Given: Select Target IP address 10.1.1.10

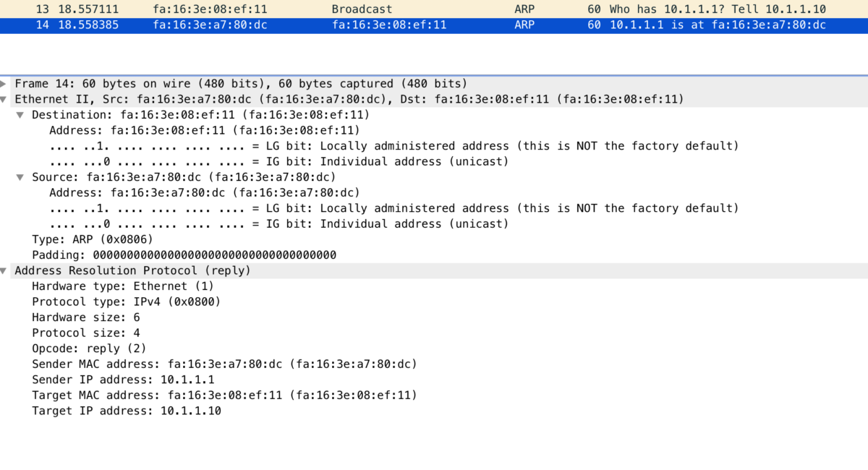Looking at the screenshot, I should pos(126,411).
